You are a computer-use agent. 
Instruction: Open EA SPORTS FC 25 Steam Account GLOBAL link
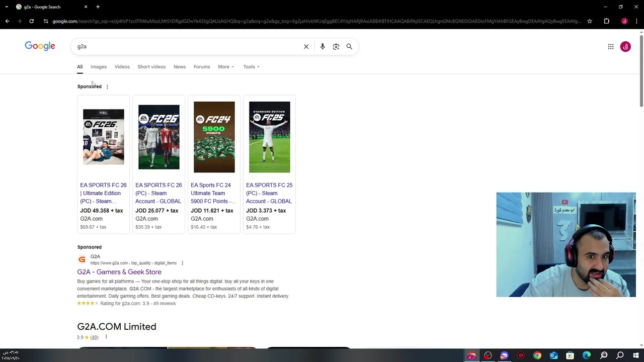click(269, 193)
